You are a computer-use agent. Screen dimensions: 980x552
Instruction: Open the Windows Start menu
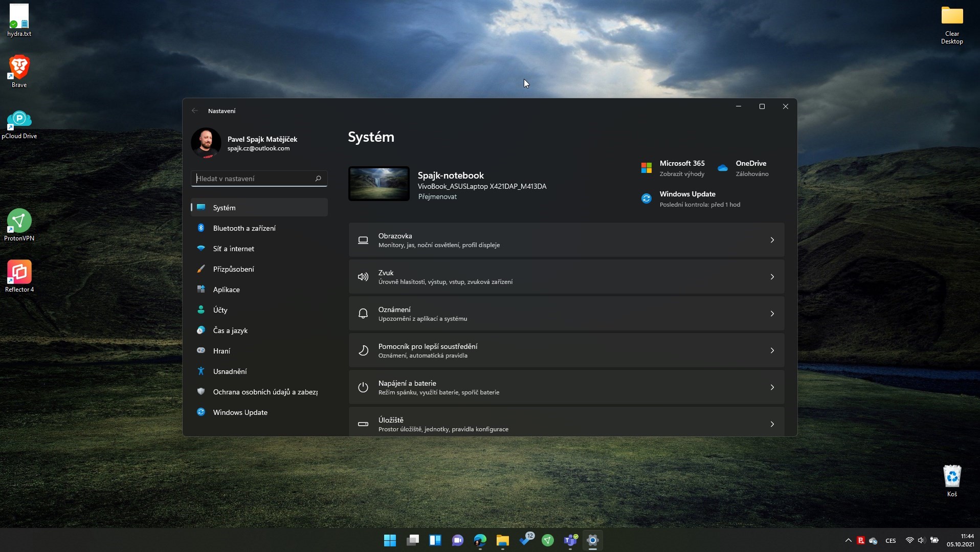pyautogui.click(x=390, y=540)
